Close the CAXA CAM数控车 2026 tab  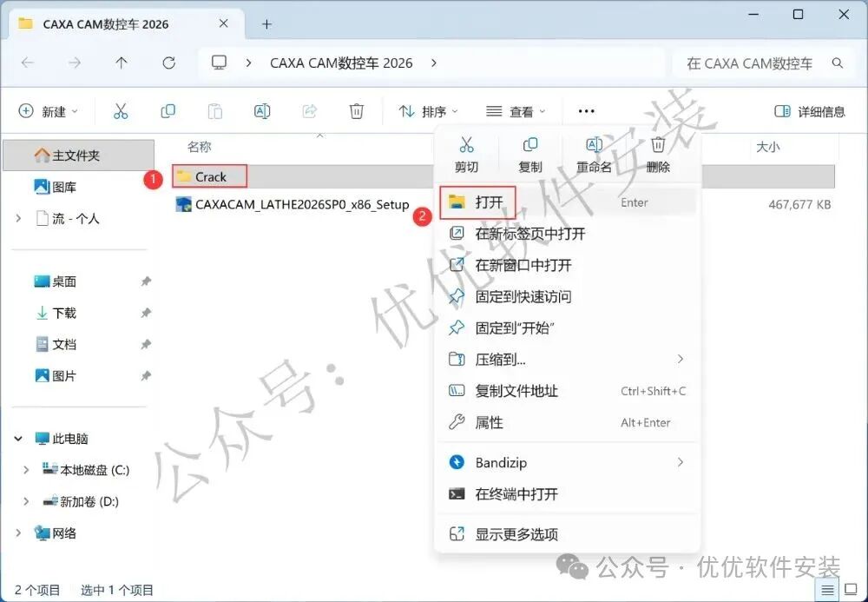tap(224, 23)
